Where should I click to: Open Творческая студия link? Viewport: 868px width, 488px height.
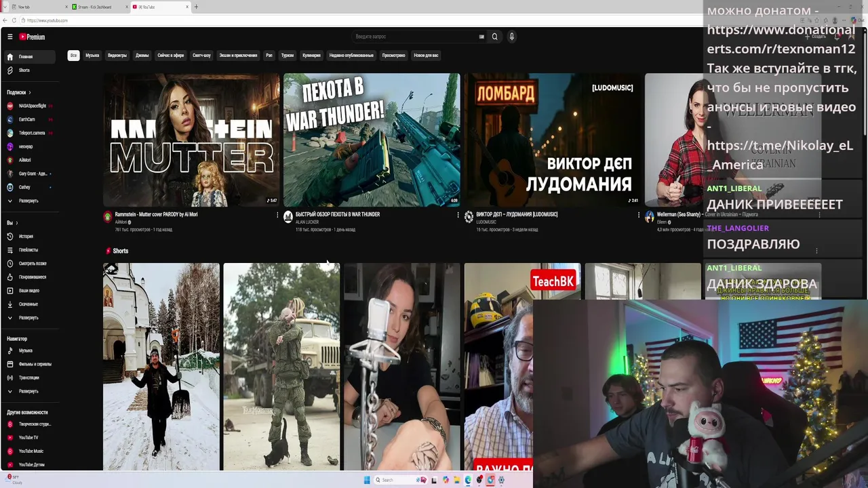point(29,424)
